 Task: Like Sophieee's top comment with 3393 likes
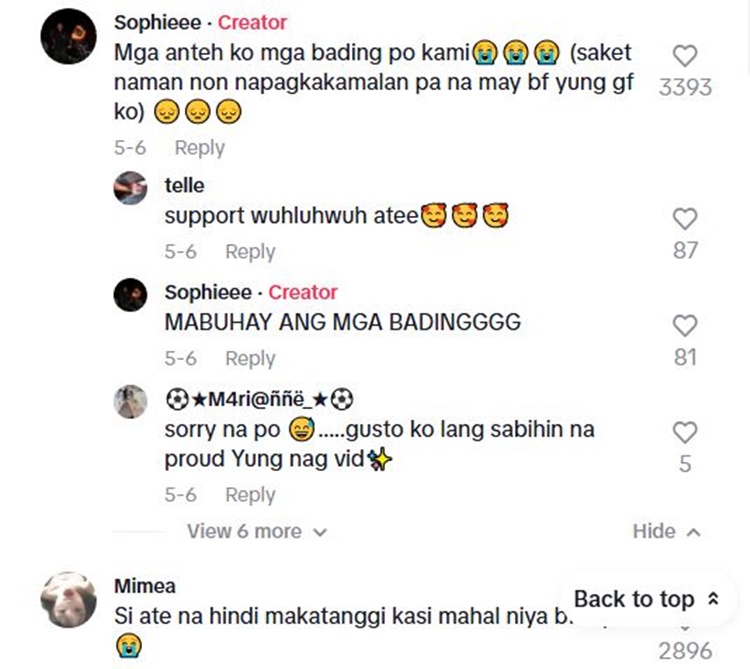point(685,56)
